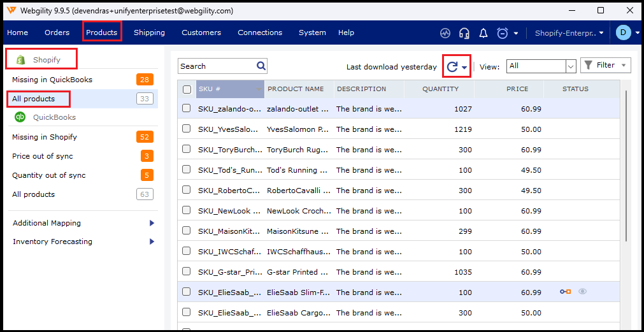
Task: Open the Orders menu
Action: [57, 32]
